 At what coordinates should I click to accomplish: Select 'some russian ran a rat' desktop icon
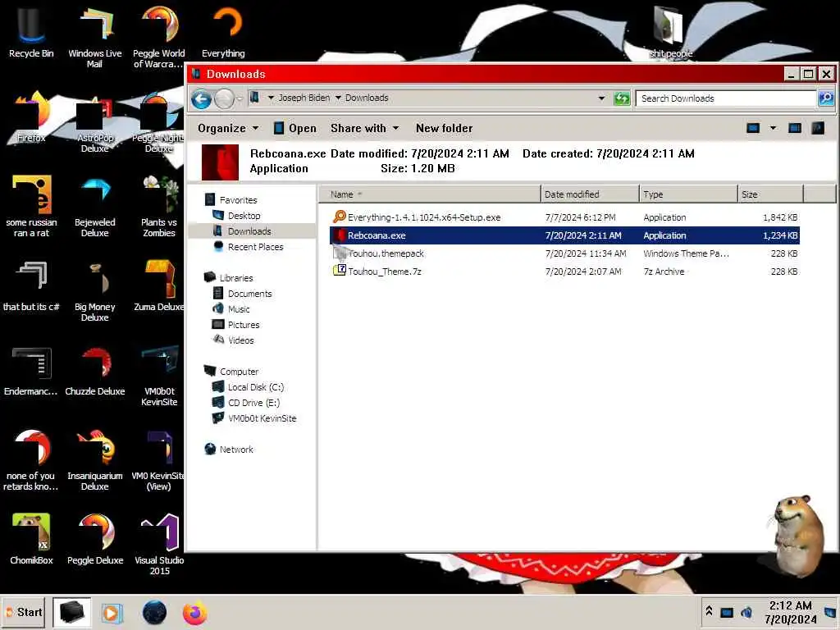click(x=31, y=206)
